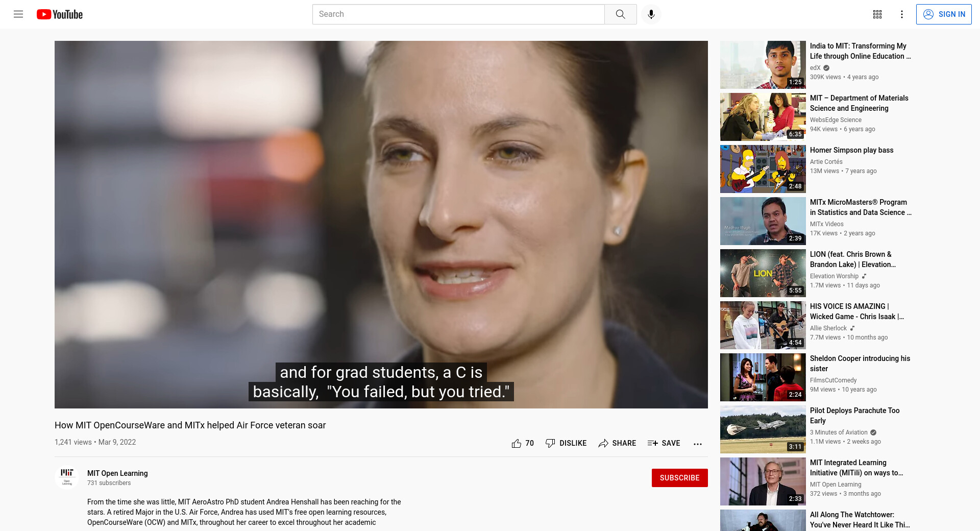
Task: Play Homer Simpson play bass thumbnail
Action: [763, 169]
